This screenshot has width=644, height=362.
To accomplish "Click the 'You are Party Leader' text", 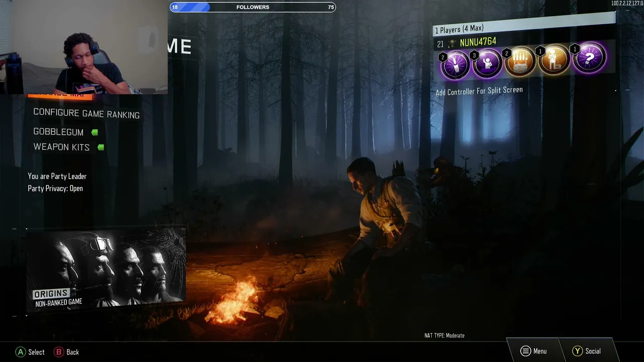I will click(x=57, y=176).
